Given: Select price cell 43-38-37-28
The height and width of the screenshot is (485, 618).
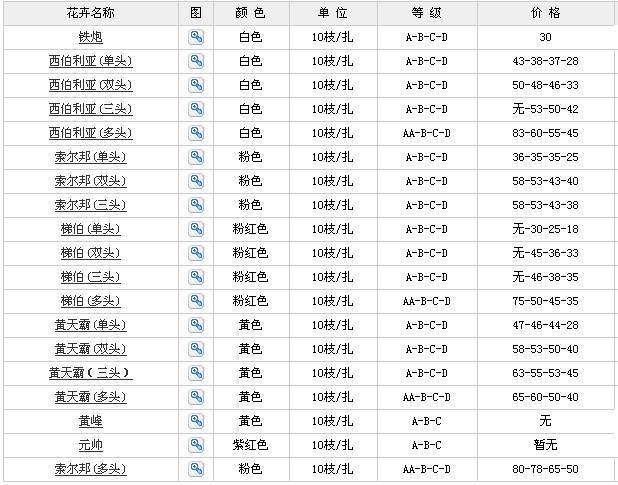Looking at the screenshot, I should click(545, 61).
